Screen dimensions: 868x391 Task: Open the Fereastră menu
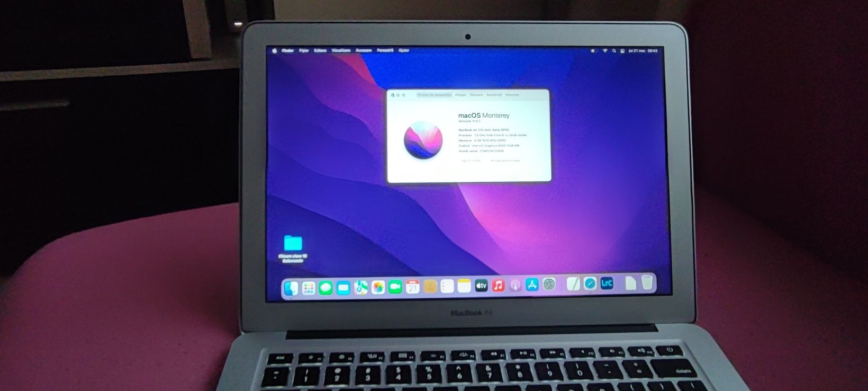385,51
